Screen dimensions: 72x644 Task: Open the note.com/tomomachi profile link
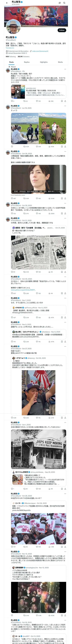tap(40, 51)
